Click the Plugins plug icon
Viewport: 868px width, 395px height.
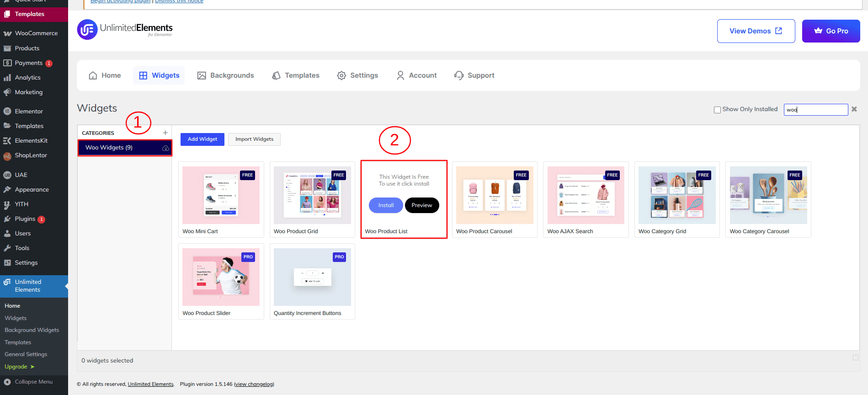7,219
